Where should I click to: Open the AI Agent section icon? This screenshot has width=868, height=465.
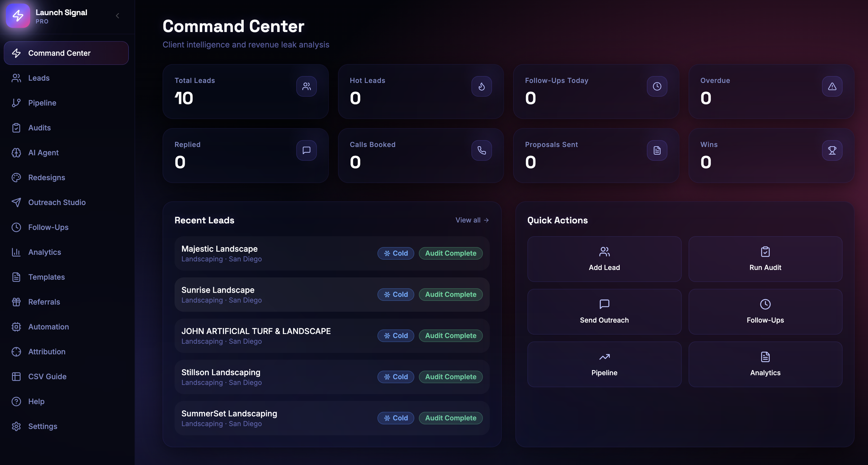coord(17,153)
